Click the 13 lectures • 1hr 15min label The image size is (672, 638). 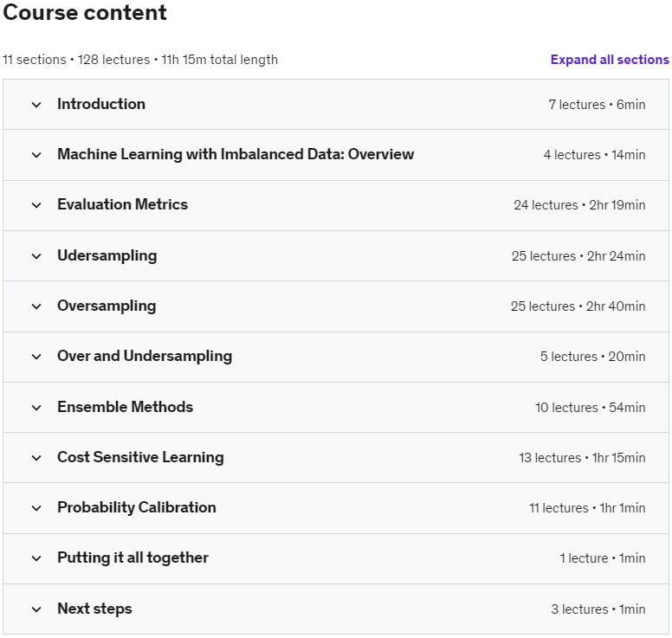(582, 458)
